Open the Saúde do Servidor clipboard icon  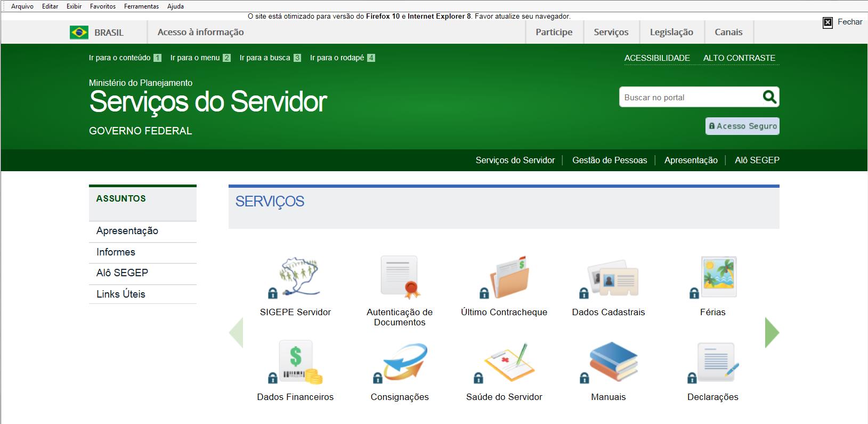(504, 363)
